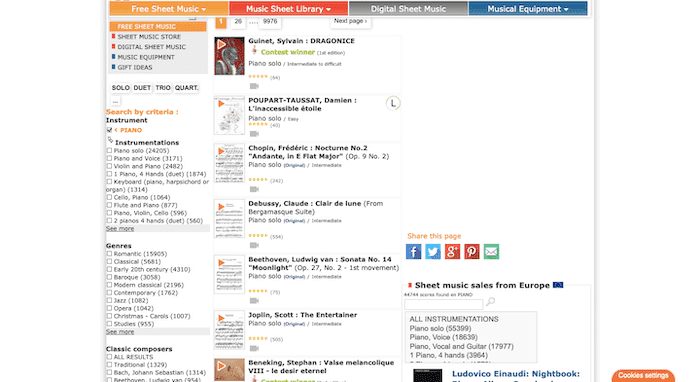Select FREE SHEET MUSIC sidebar item

[158, 27]
